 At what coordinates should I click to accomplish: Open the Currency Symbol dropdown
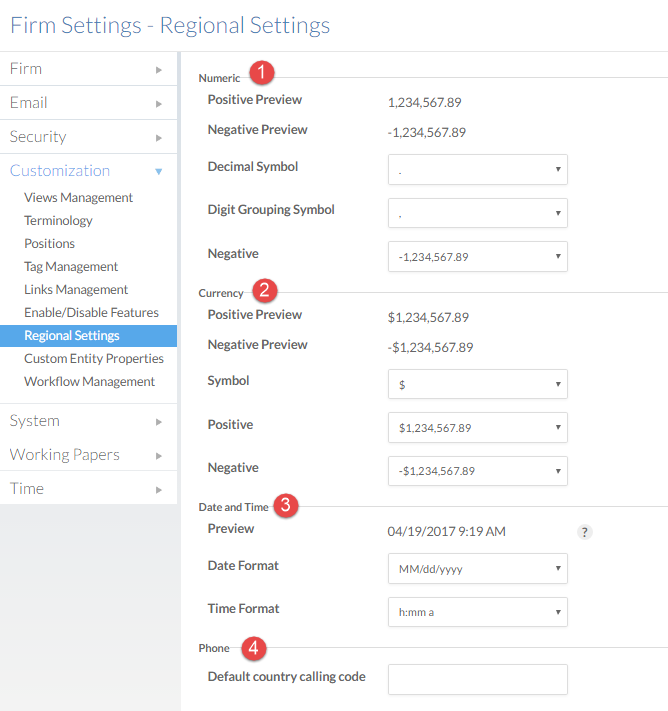tap(477, 384)
